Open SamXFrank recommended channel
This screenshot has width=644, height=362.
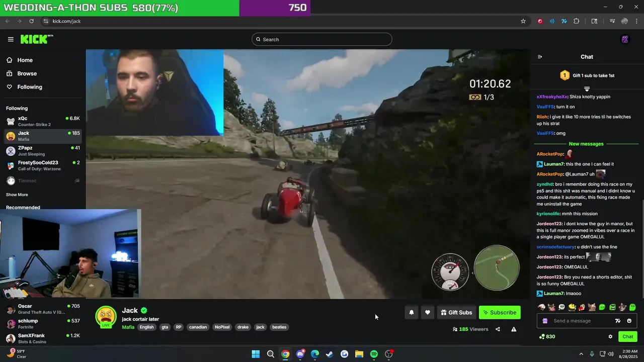[43, 338]
